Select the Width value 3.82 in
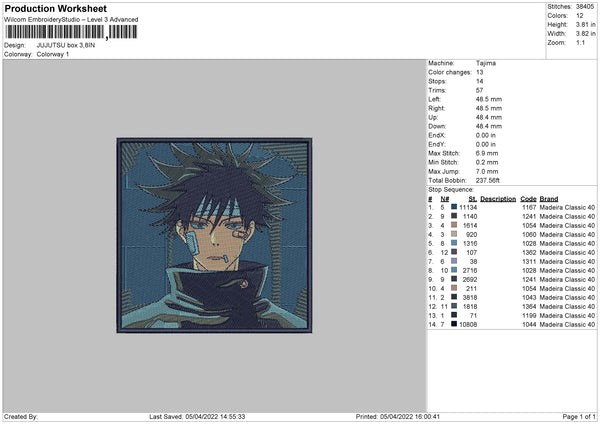The height and width of the screenshot is (424, 600). click(x=585, y=34)
